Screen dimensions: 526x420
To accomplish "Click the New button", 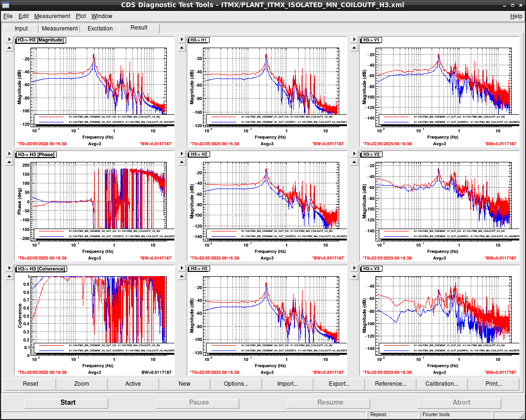I will pyautogui.click(x=184, y=384).
